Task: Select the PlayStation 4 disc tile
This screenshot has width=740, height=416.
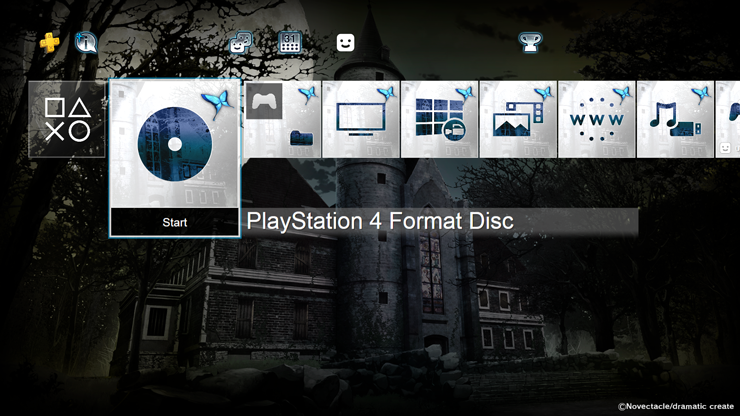Action: (175, 144)
